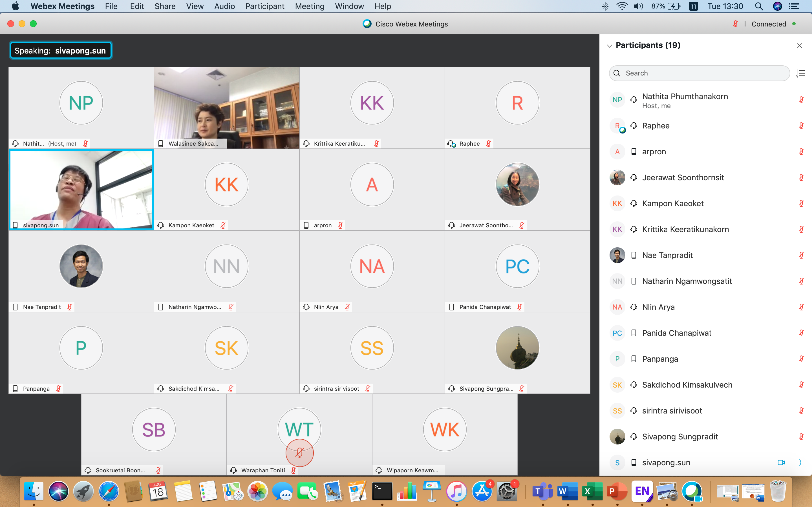Open the Participant menu
This screenshot has width=812, height=507.
264,6
